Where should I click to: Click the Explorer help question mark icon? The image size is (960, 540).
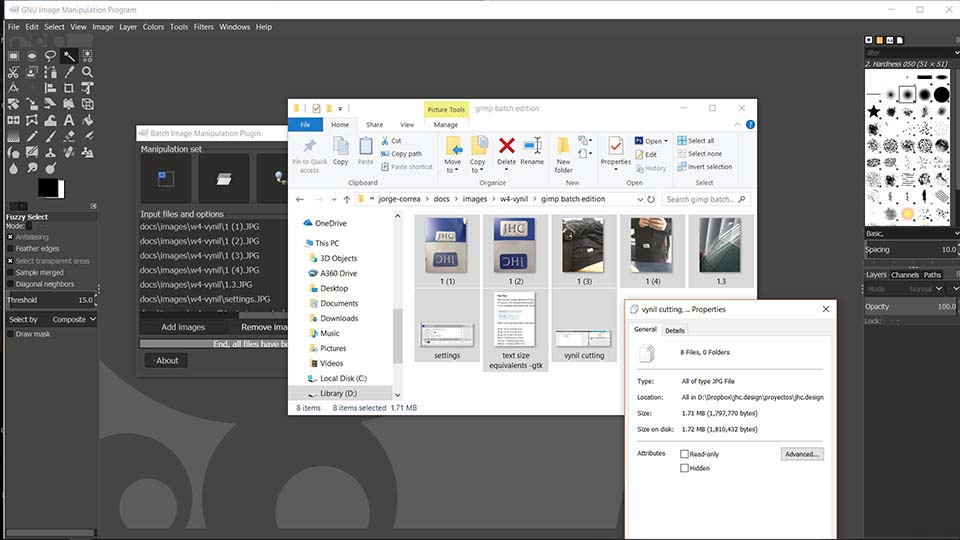[750, 124]
